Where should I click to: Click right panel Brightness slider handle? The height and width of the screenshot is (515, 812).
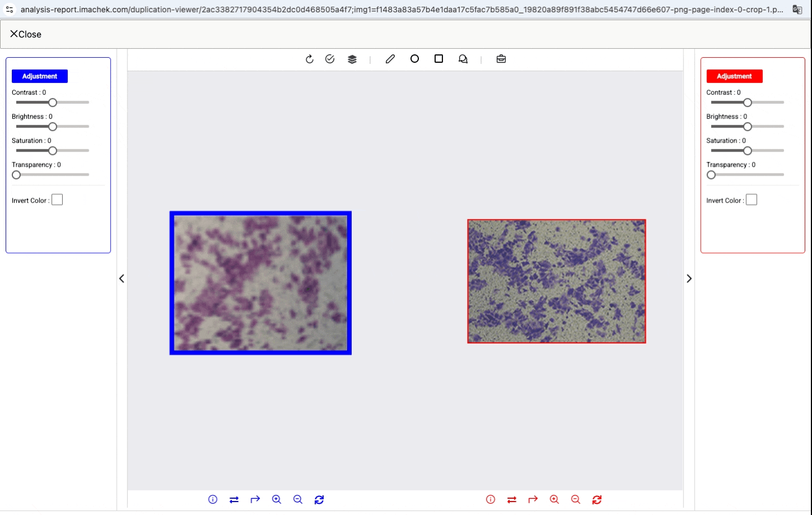pos(748,127)
